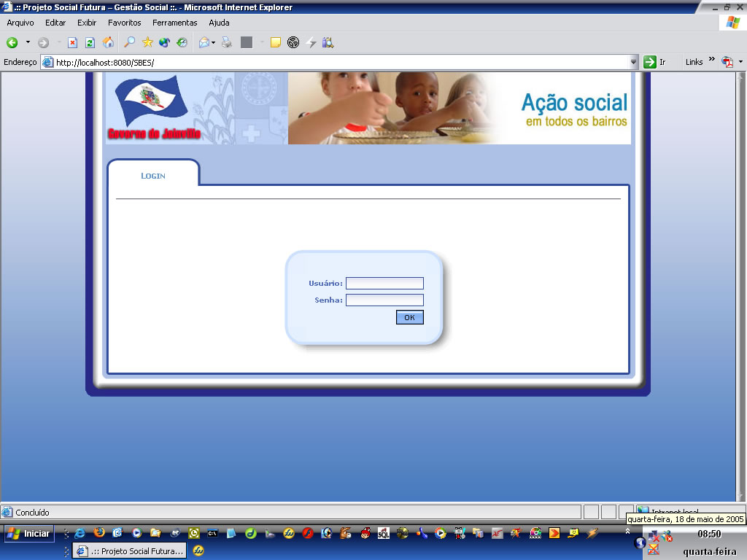Click the Concluído status bar text
This screenshot has width=747, height=560.
(x=32, y=513)
